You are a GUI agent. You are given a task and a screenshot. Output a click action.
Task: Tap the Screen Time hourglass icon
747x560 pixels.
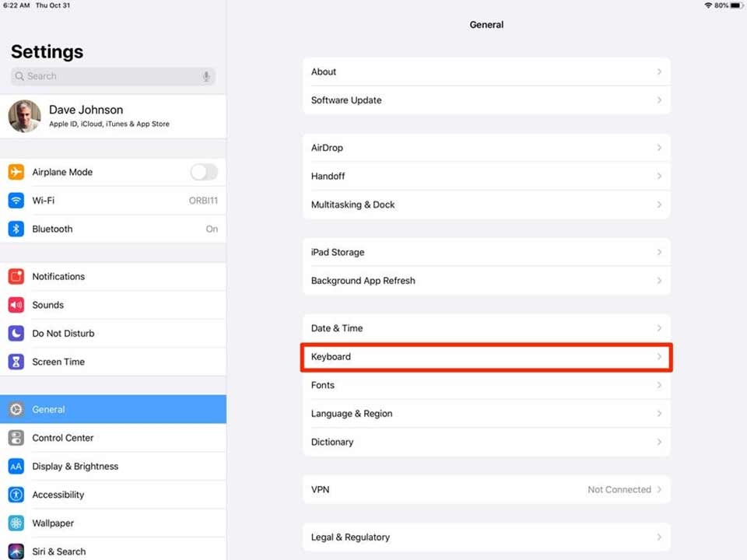pyautogui.click(x=16, y=362)
